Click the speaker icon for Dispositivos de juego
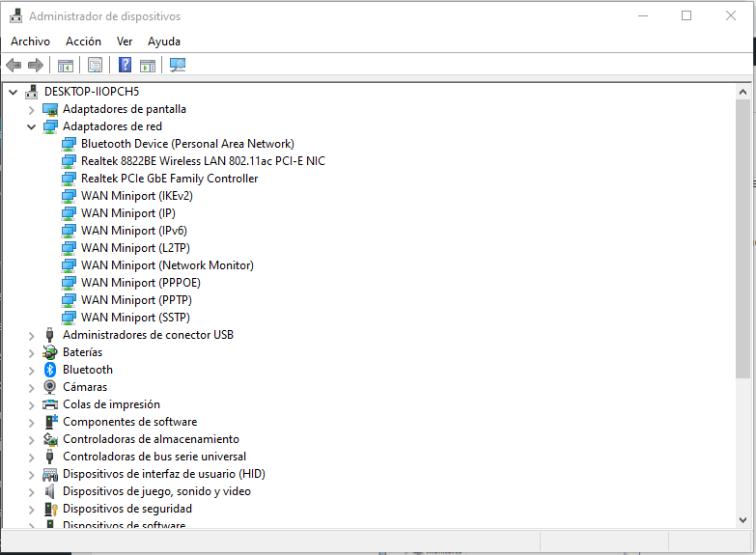This screenshot has height=555, width=756. pyautogui.click(x=49, y=491)
